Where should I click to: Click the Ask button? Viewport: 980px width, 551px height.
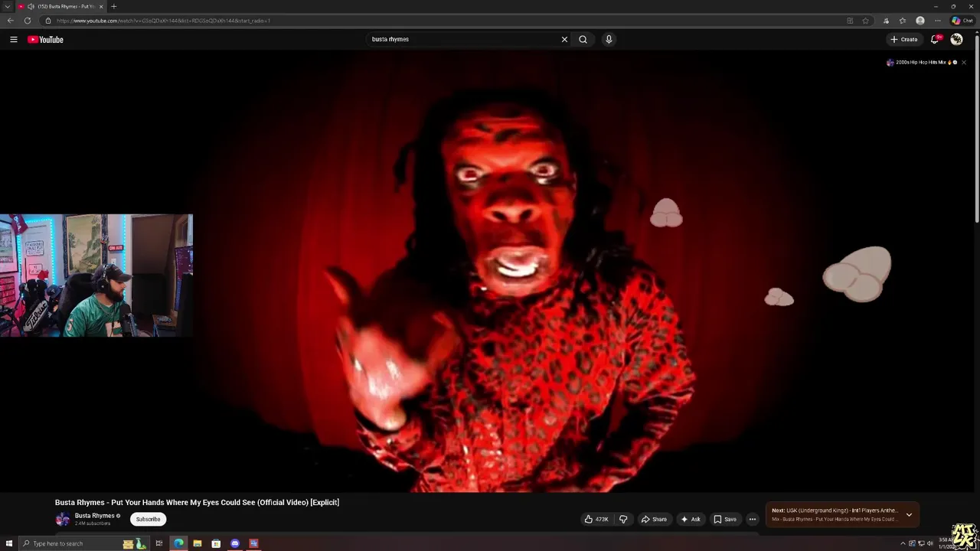click(x=691, y=519)
